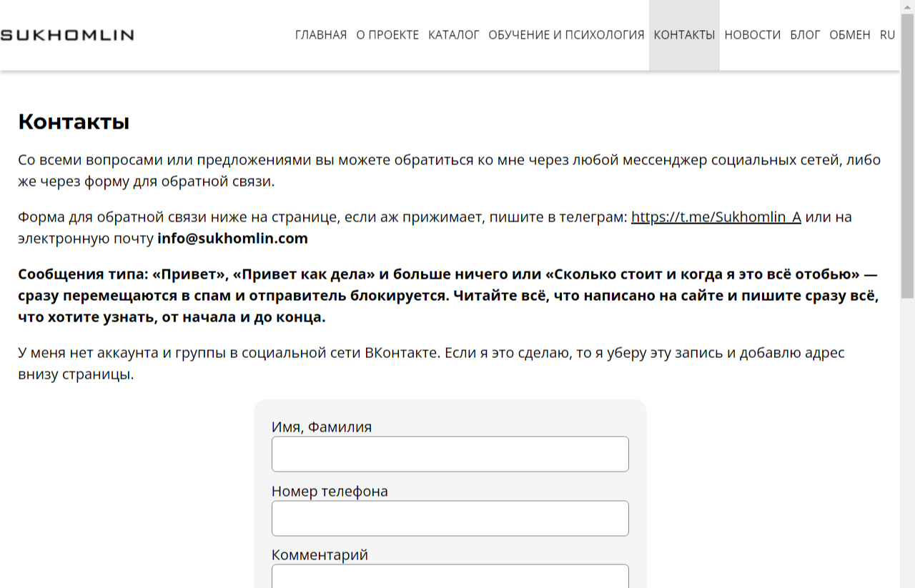Visit the БЛОГ section
The height and width of the screenshot is (588, 915).
805,35
